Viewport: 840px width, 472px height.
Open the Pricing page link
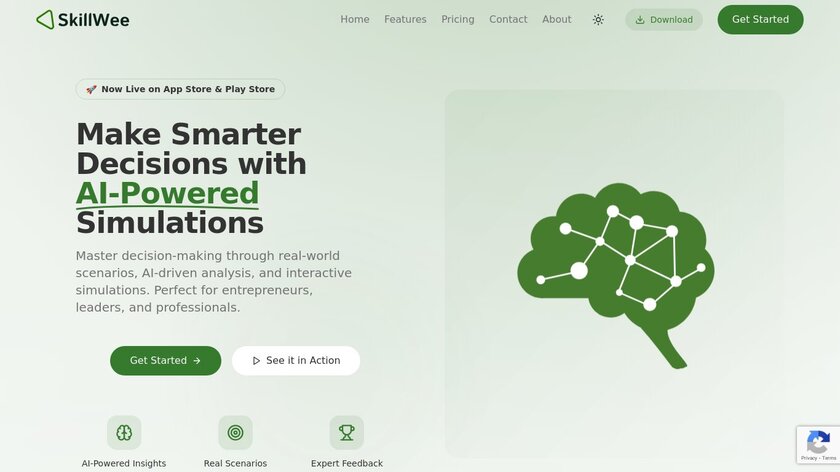pyautogui.click(x=458, y=19)
